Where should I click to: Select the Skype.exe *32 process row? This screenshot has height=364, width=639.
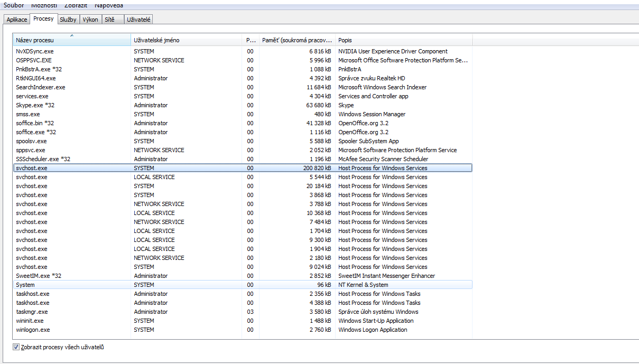point(35,105)
